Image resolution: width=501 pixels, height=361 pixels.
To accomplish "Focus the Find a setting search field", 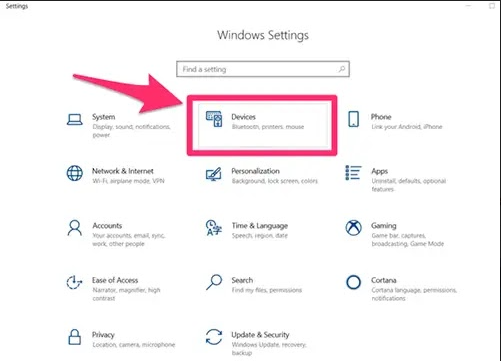I will (263, 69).
